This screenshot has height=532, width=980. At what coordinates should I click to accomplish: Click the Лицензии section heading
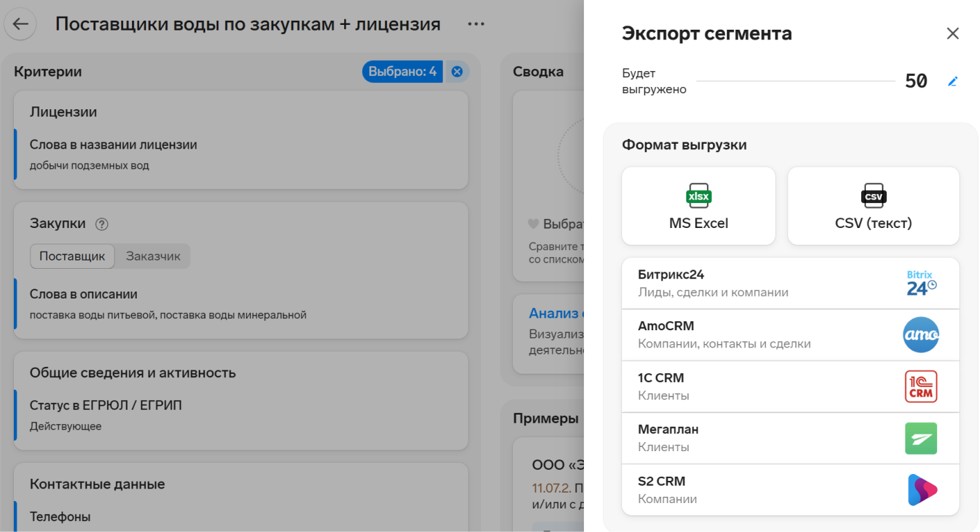[64, 112]
